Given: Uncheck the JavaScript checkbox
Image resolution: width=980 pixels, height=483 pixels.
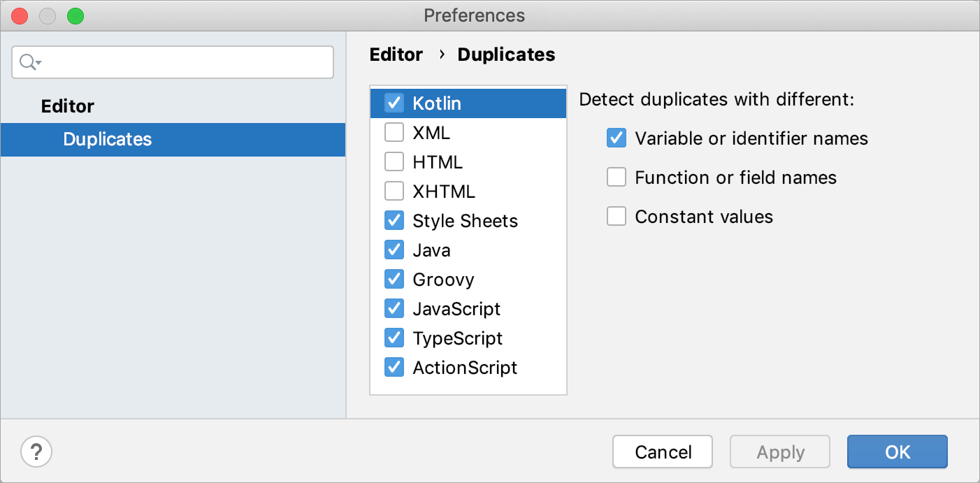Looking at the screenshot, I should [394, 309].
